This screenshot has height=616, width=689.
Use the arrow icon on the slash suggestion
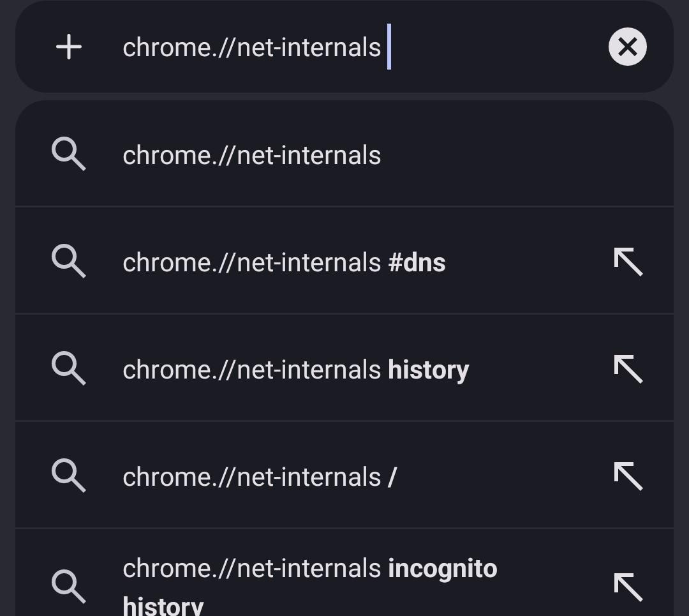[x=628, y=476]
